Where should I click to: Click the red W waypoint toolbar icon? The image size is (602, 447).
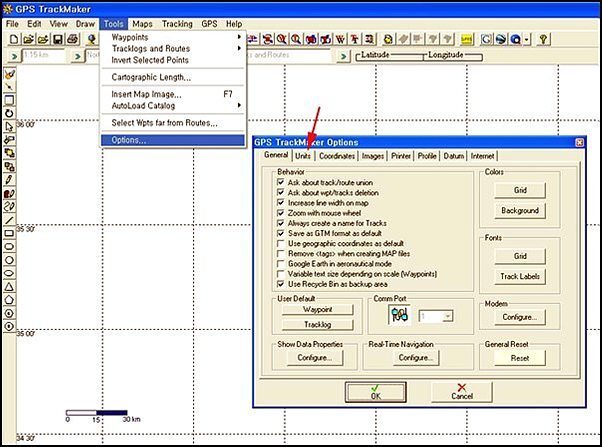click(x=340, y=39)
